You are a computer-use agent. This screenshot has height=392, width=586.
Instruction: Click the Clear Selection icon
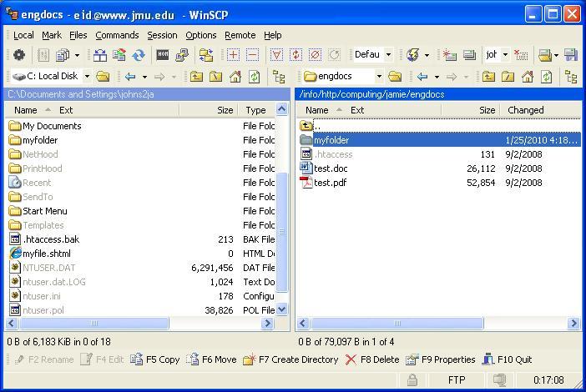point(316,55)
